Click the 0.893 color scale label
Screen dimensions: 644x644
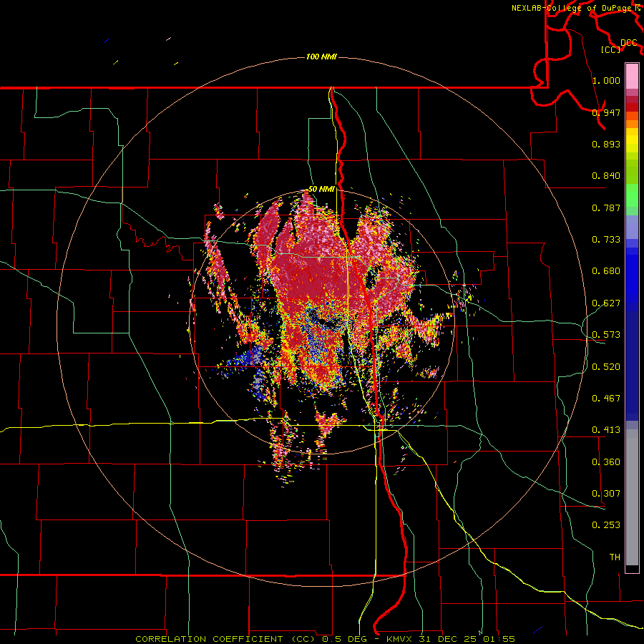pos(606,144)
